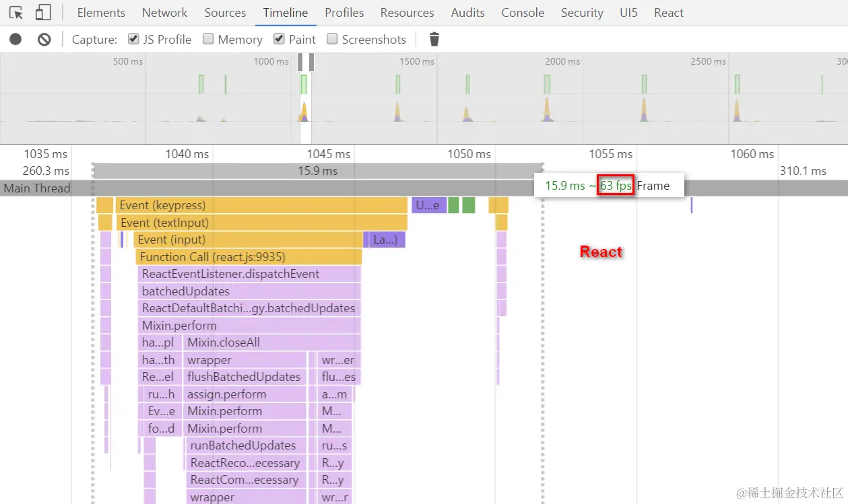
Task: Open the Resources tab
Action: pyautogui.click(x=407, y=13)
